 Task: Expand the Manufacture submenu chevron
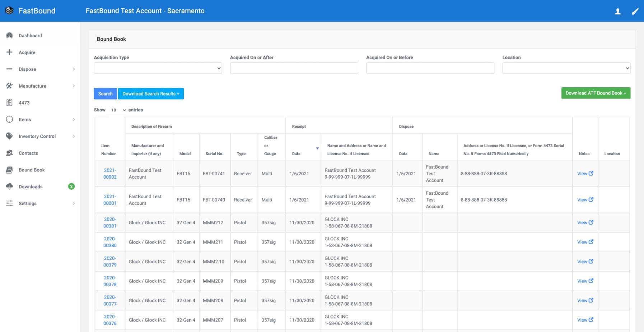(x=74, y=86)
